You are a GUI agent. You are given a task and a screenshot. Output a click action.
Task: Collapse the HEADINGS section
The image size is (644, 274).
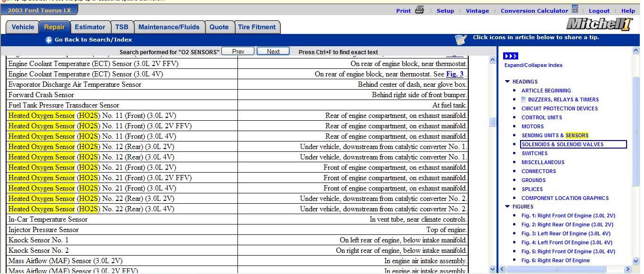pos(507,82)
